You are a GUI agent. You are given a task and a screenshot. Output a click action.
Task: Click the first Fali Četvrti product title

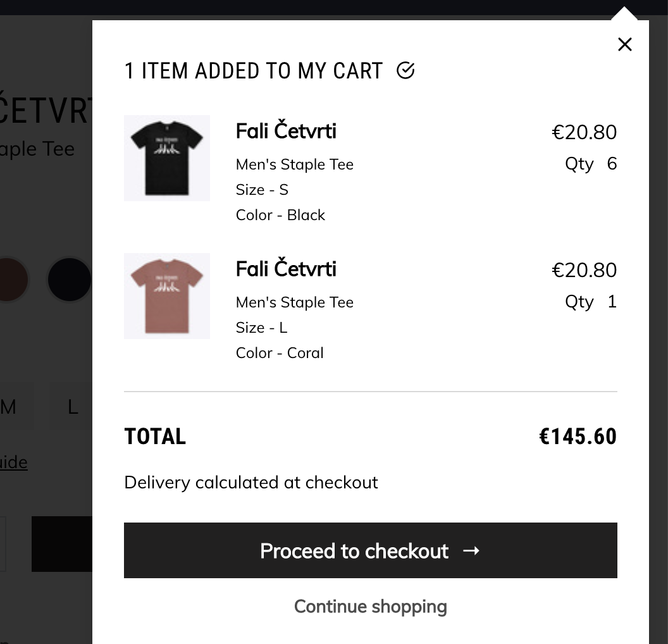pos(285,131)
